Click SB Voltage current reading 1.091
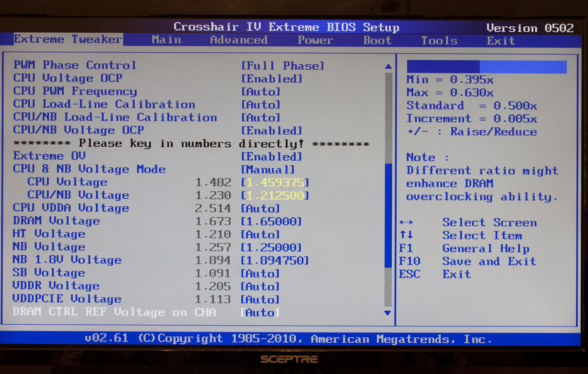 (x=213, y=274)
